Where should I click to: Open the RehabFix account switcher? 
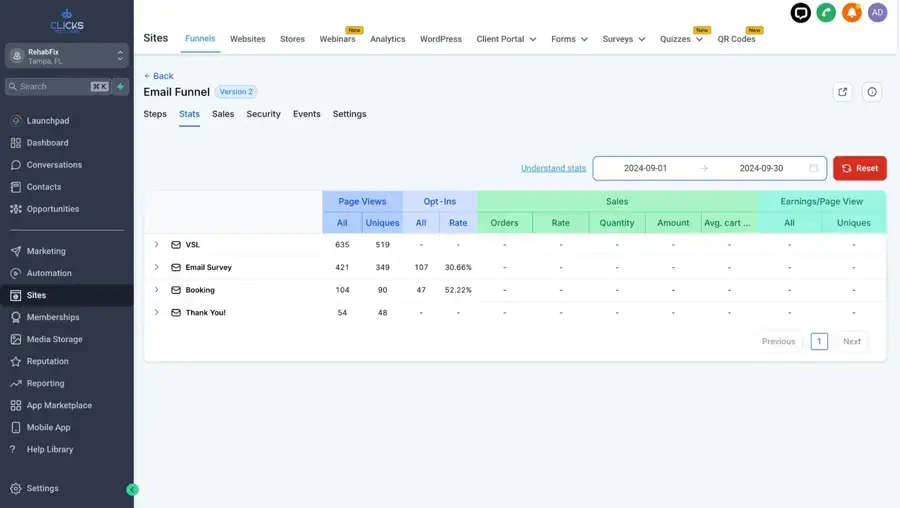pos(67,56)
